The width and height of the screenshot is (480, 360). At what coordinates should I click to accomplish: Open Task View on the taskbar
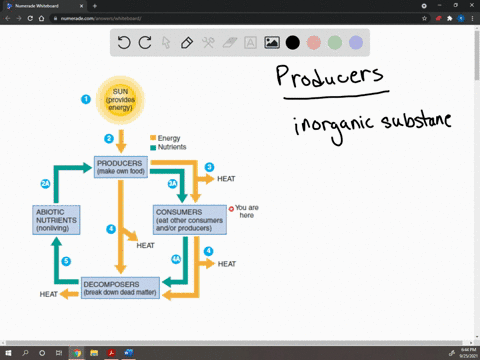pyautogui.click(x=59, y=353)
